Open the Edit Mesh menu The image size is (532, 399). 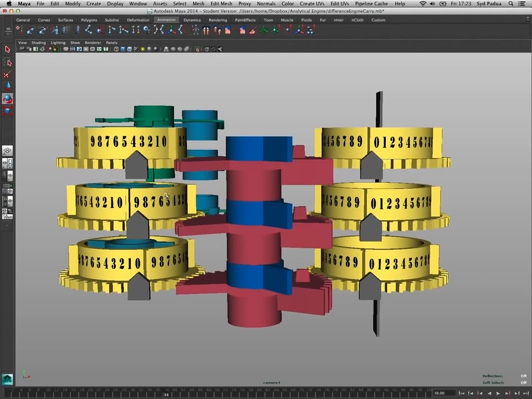pos(221,4)
